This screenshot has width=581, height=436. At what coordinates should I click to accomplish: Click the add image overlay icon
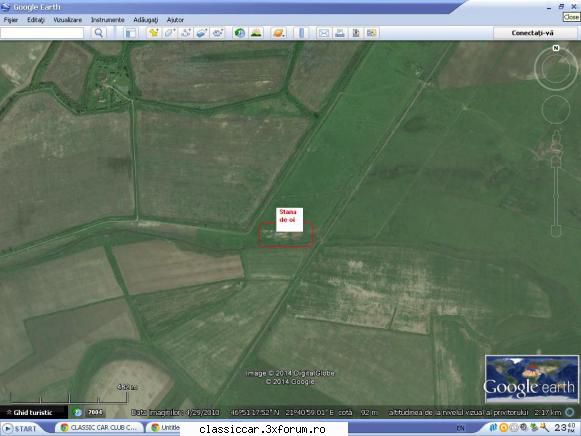pos(202,33)
